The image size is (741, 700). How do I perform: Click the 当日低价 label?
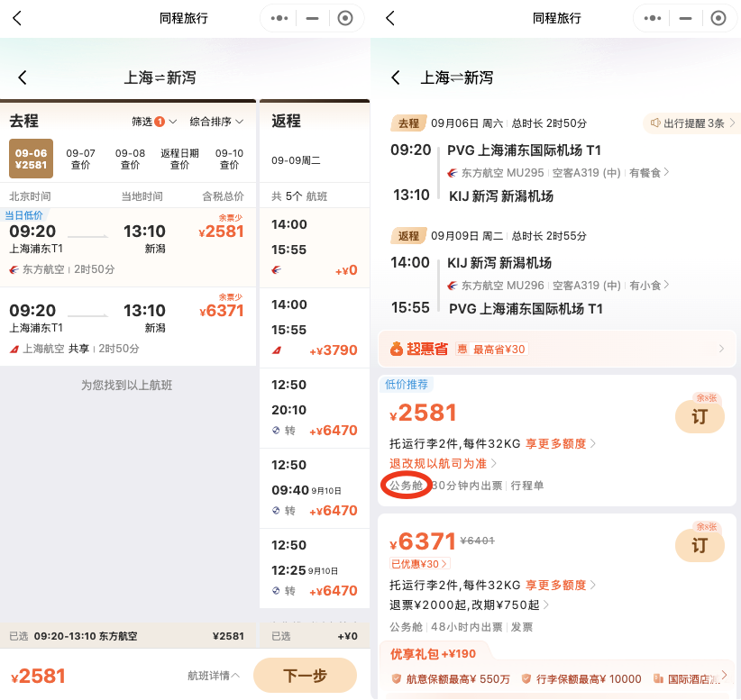(23, 215)
